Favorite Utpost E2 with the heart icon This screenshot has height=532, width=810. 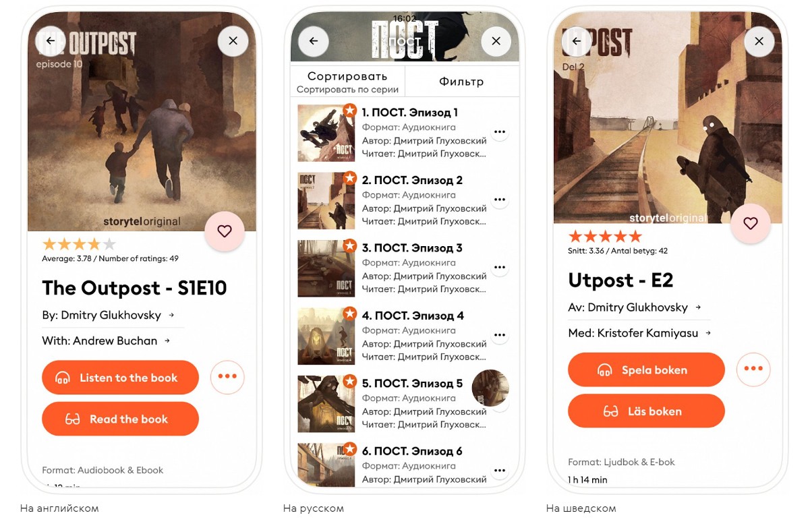[751, 223]
